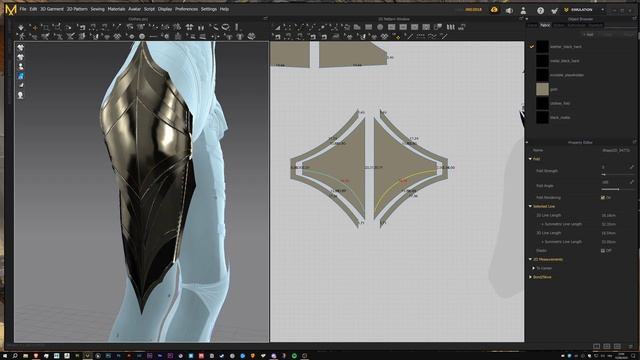
Task: Select the Edit Pattern arrow in 2D toolbar
Action: point(277,27)
